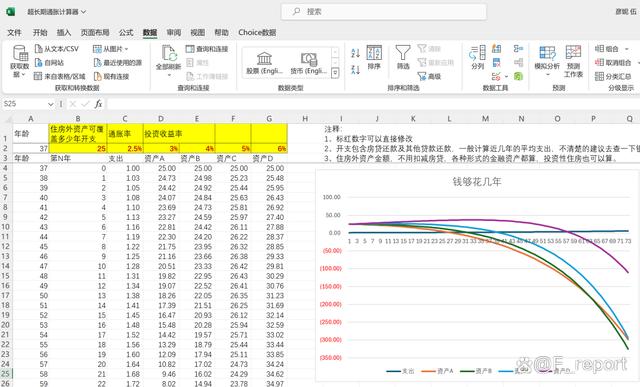Choose the 货币 (Currencies) data type
Image resolution: width=640 pixels, height=387 pixels.
point(309,62)
